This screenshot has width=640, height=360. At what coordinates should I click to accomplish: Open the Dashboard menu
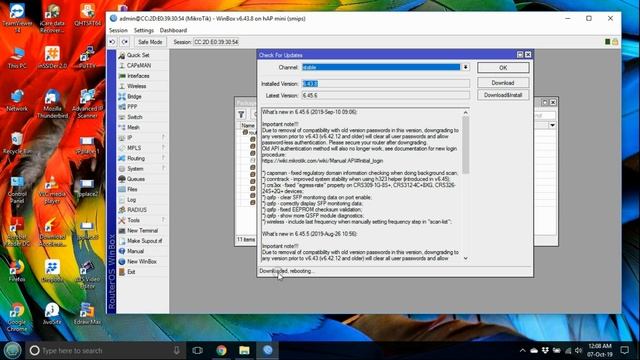(x=173, y=30)
